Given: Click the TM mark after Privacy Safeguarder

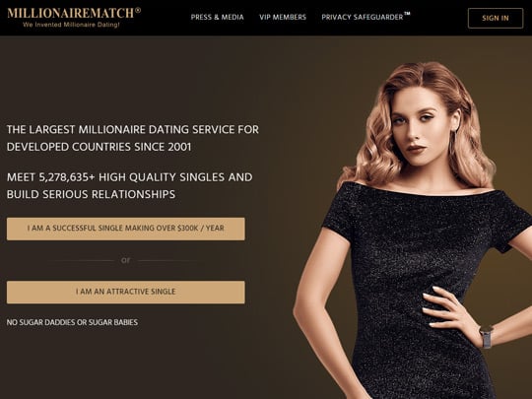Looking at the screenshot, I should (407, 14).
